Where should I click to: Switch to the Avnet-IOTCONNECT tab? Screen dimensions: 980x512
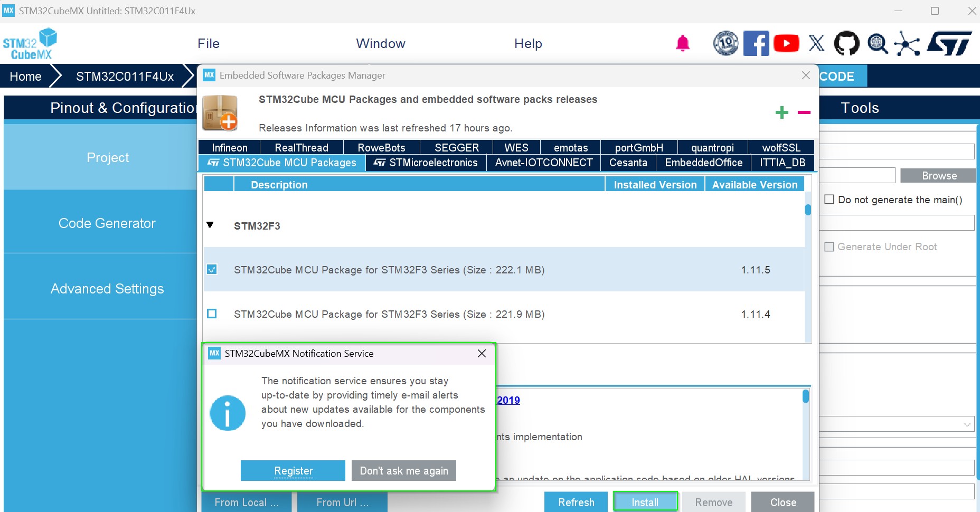[544, 163]
